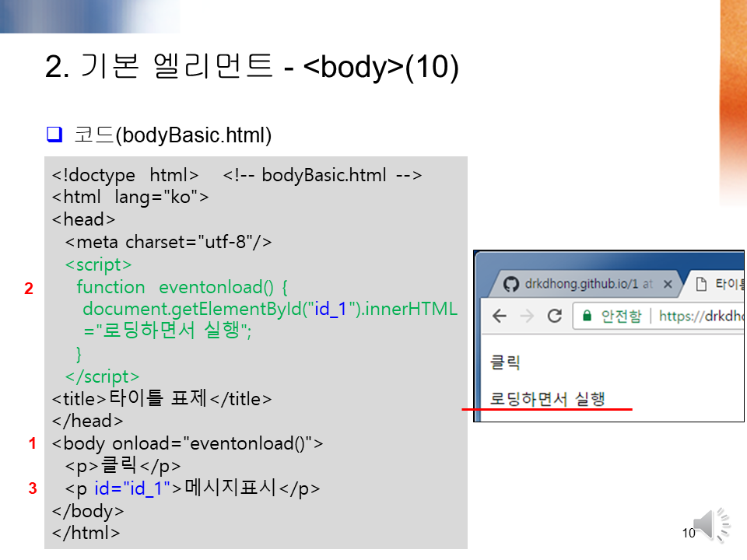Viewport: 747px width, 560px height.
Task: Select the drkdhong.github.io/1 browser tab
Action: point(586,284)
